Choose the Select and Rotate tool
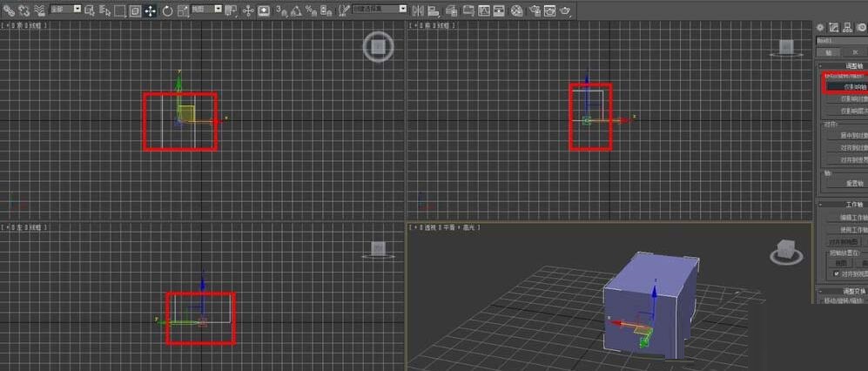 167,10
